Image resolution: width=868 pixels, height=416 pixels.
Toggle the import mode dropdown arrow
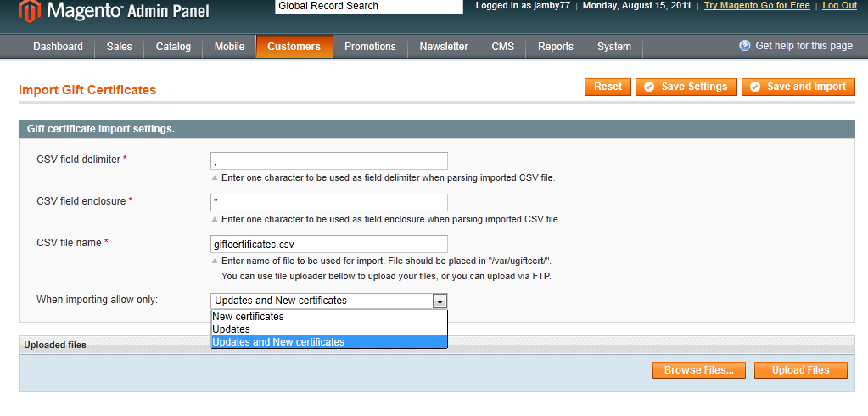tap(440, 301)
